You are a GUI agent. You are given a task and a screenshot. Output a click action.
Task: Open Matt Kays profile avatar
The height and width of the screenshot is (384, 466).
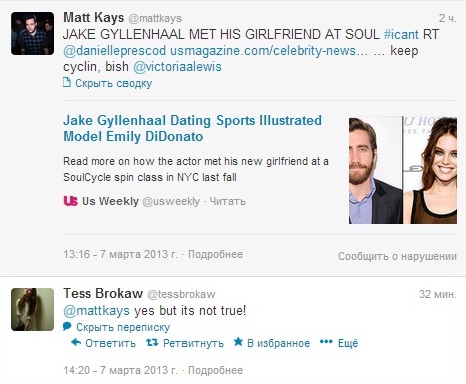pos(32,33)
